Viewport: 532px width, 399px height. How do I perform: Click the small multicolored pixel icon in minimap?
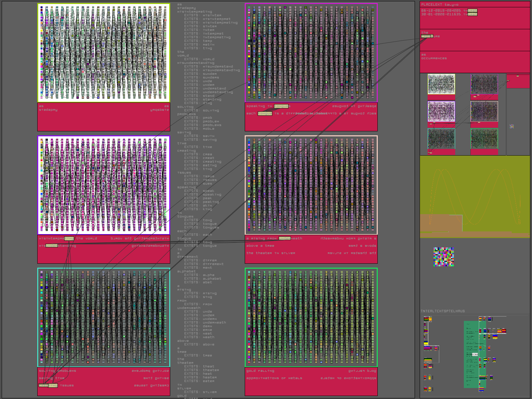[x=512, y=126]
